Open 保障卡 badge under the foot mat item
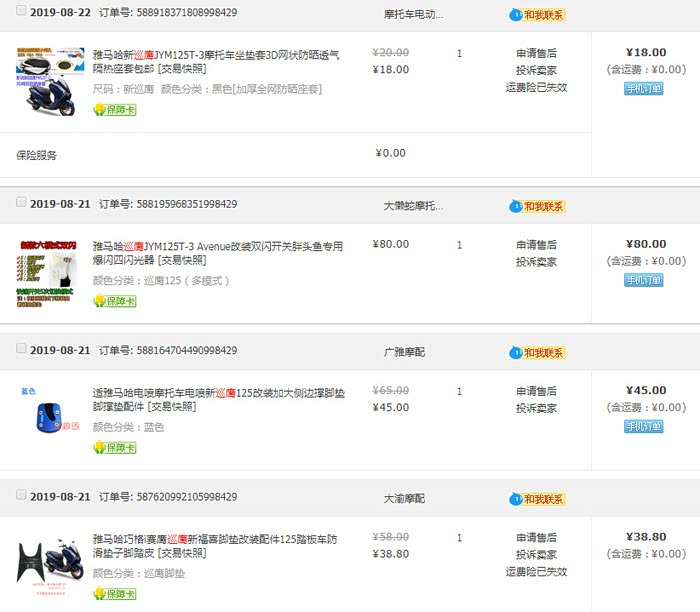Screen dimensions: 700x612 pyautogui.click(x=115, y=594)
